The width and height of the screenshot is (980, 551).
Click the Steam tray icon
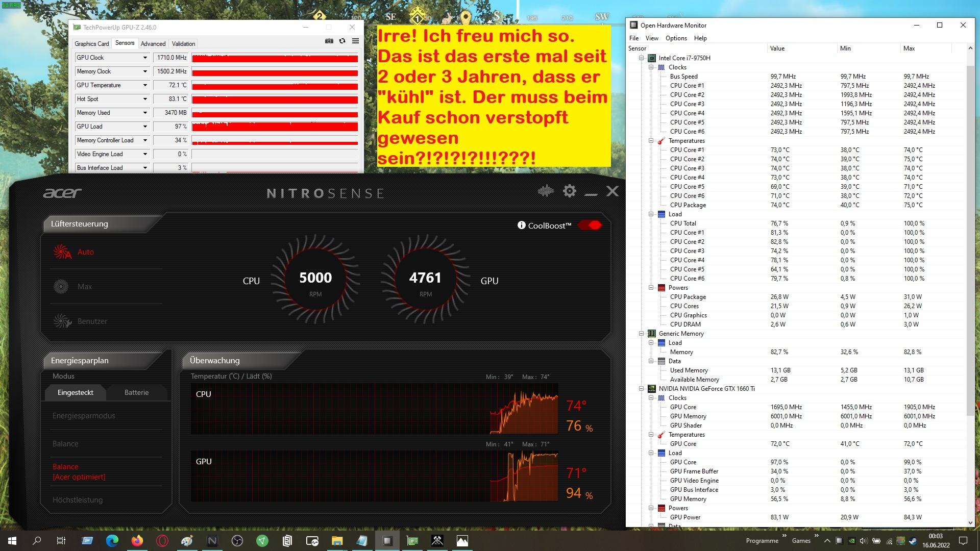coord(913,541)
